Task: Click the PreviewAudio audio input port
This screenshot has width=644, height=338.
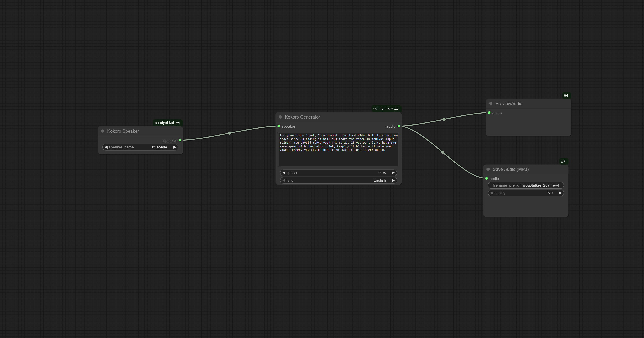Action: [x=489, y=113]
